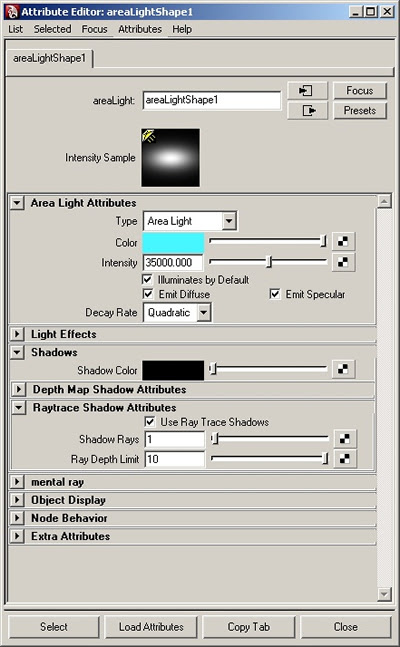400x647 pixels.
Task: Collapse the Shadows section
Action: click(x=17, y=352)
